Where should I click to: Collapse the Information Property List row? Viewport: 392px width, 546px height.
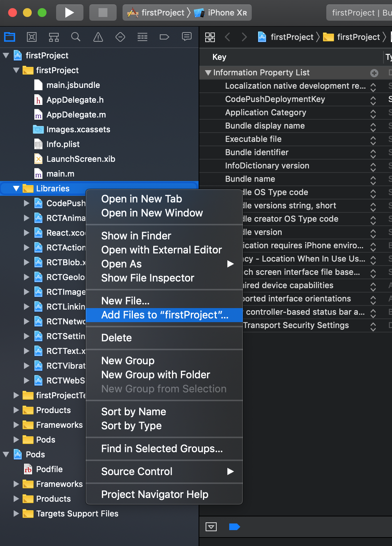[x=208, y=73]
